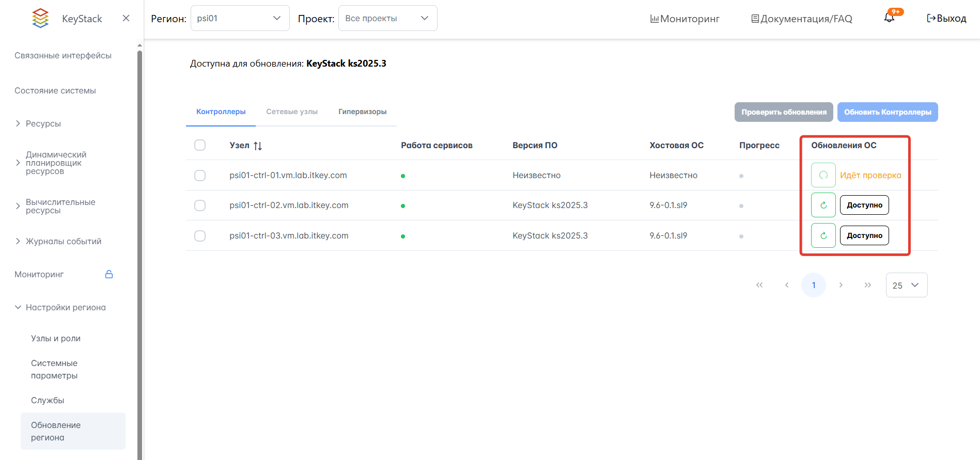Click the refresh icon for psi01-ctrl-02
Image resolution: width=980 pixels, height=460 pixels.
[823, 205]
